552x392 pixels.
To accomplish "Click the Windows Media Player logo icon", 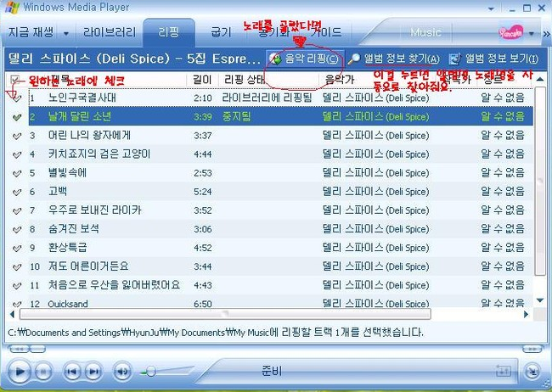I will (13, 8).
